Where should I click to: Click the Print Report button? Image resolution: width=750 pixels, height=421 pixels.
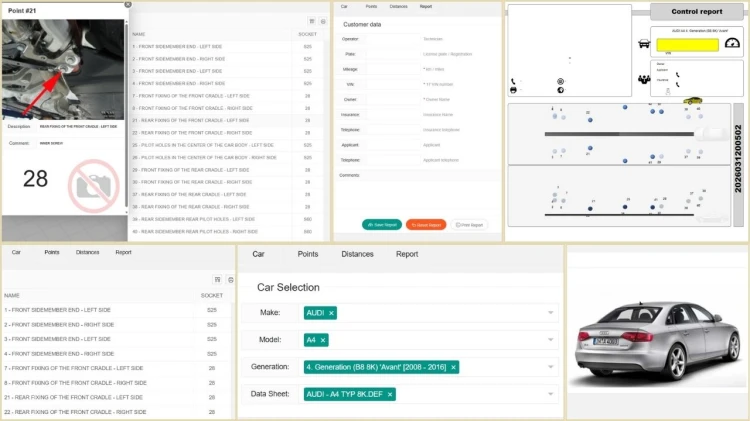coord(469,225)
